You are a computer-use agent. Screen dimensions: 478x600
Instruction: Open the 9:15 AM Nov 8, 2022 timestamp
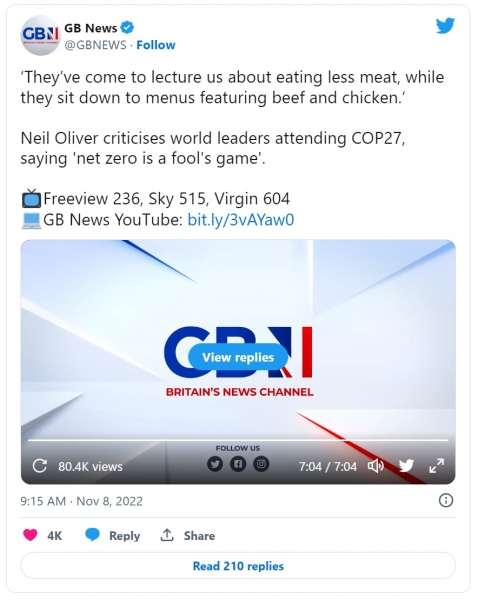[82, 501]
